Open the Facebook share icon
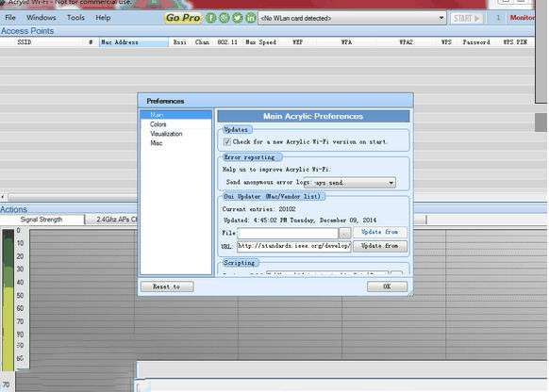 point(210,18)
